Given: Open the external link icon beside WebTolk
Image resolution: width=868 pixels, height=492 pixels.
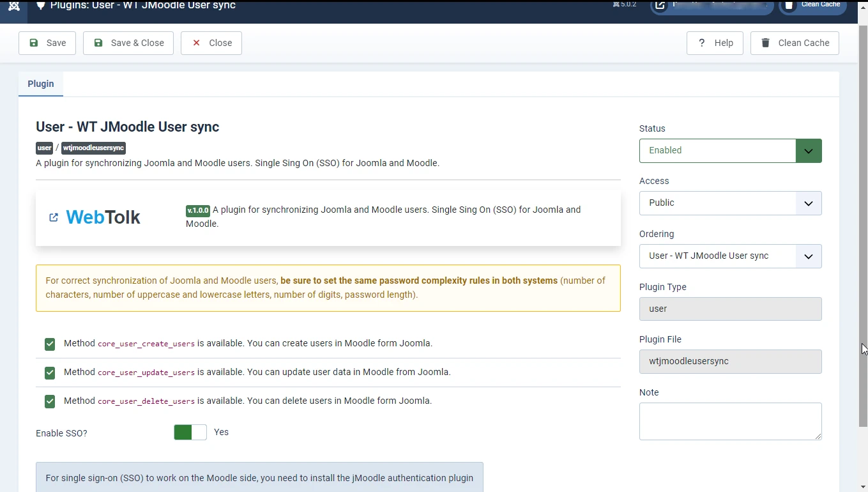Looking at the screenshot, I should (x=54, y=217).
